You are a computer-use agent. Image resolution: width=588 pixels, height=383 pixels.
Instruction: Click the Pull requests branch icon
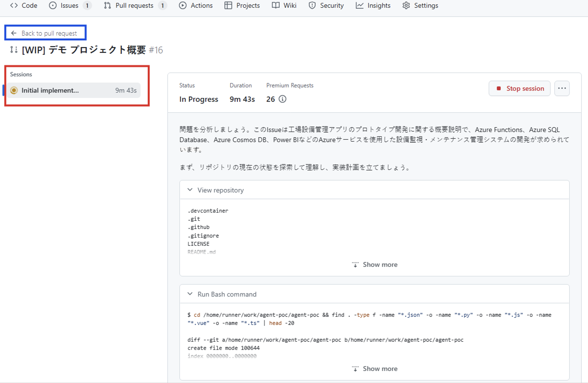pos(107,6)
